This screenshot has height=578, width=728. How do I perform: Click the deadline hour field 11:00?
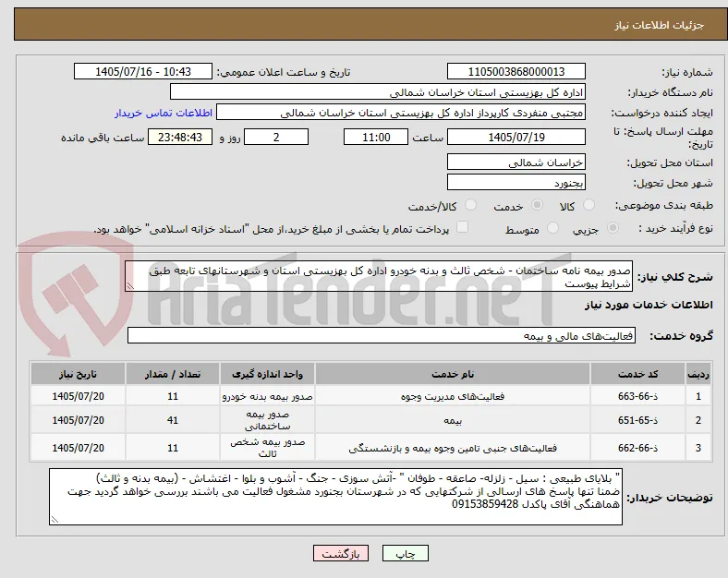click(376, 137)
